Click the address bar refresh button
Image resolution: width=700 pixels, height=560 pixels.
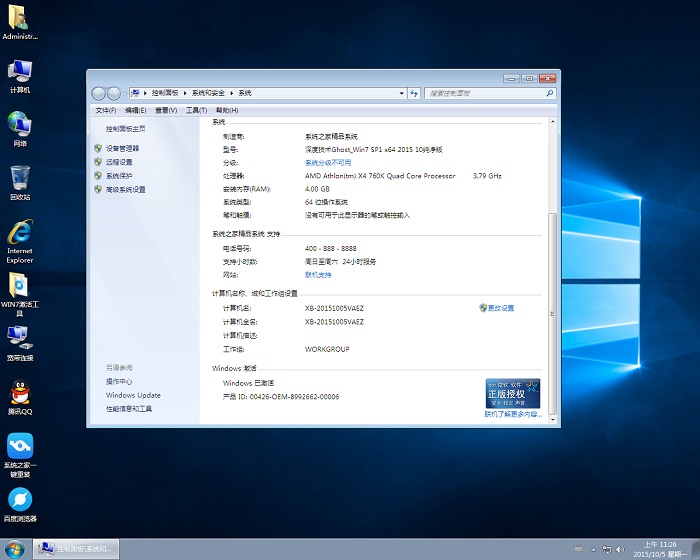tap(414, 93)
